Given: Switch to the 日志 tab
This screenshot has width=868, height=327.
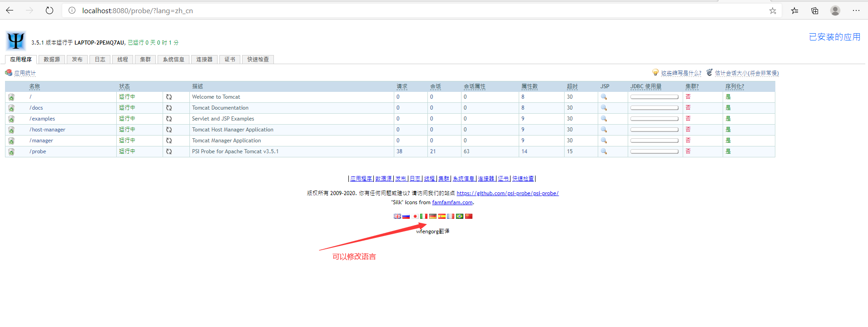Looking at the screenshot, I should (100, 60).
